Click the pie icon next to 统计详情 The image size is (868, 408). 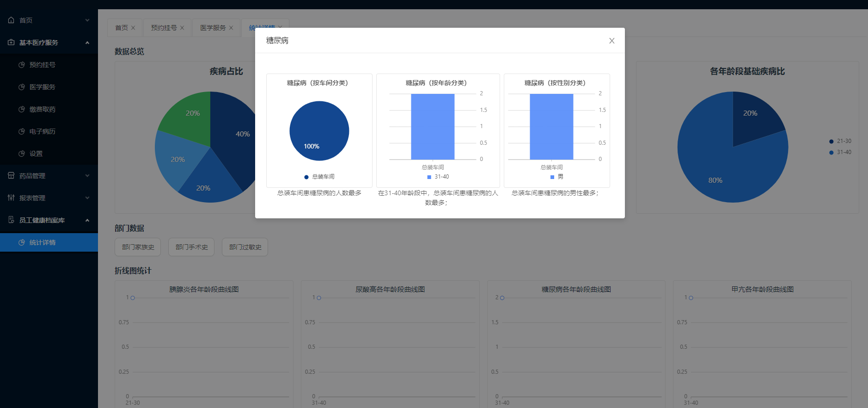tap(21, 242)
